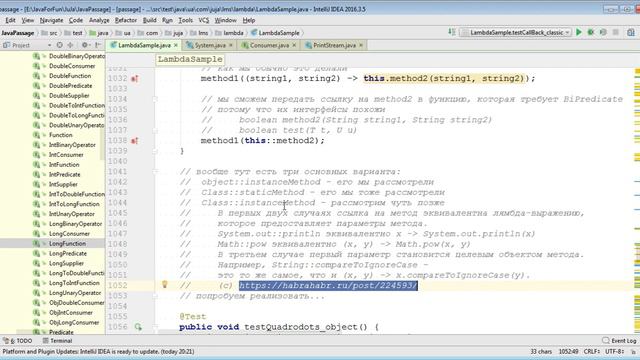This screenshot has width=640, height=360.
Task: Open the TODO tool window
Action: coord(18,340)
